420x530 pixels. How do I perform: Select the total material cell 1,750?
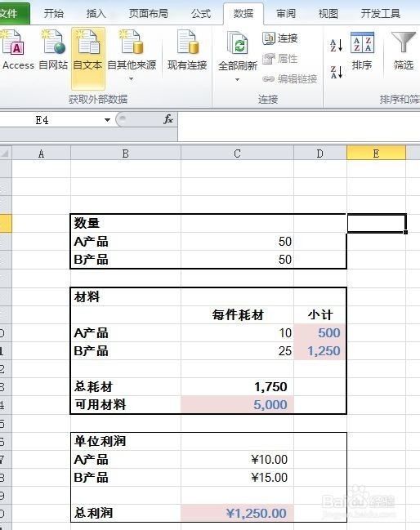[x=237, y=387]
